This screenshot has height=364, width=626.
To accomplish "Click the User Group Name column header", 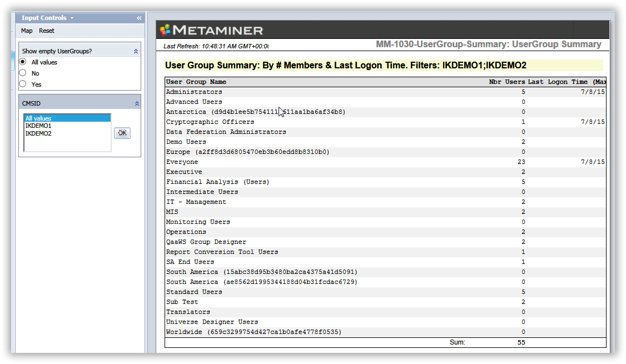I will (x=196, y=82).
